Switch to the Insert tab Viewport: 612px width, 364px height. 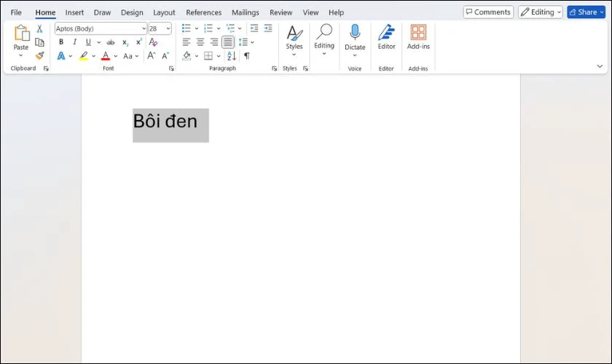(74, 12)
